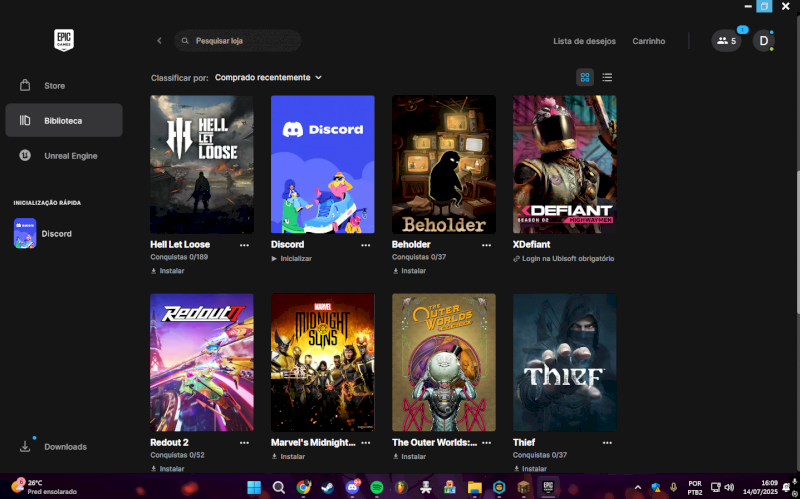Viewport: 800px width, 499px height.
Task: Open the Thief game cover thumbnail
Action: coord(564,362)
